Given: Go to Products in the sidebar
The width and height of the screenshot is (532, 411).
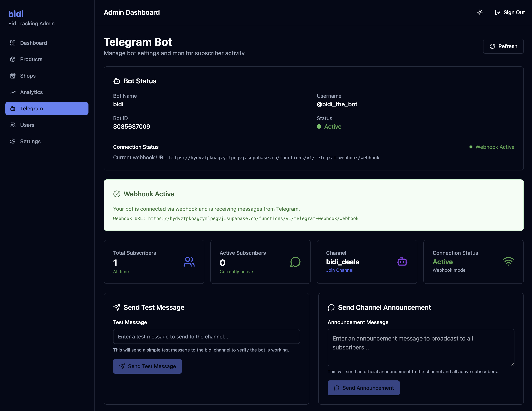Looking at the screenshot, I should click(31, 59).
